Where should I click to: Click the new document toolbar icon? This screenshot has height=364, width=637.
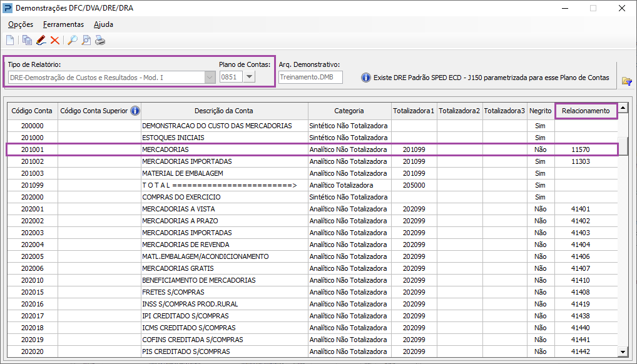pyautogui.click(x=10, y=41)
